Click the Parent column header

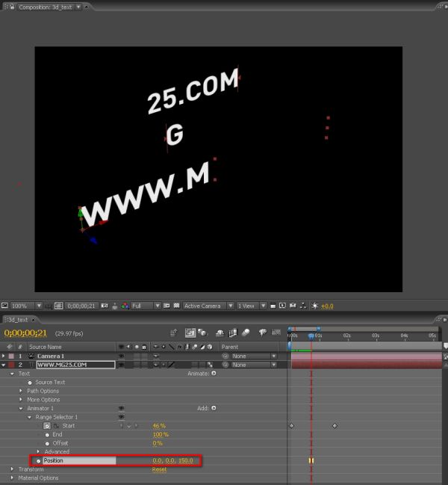[229, 347]
